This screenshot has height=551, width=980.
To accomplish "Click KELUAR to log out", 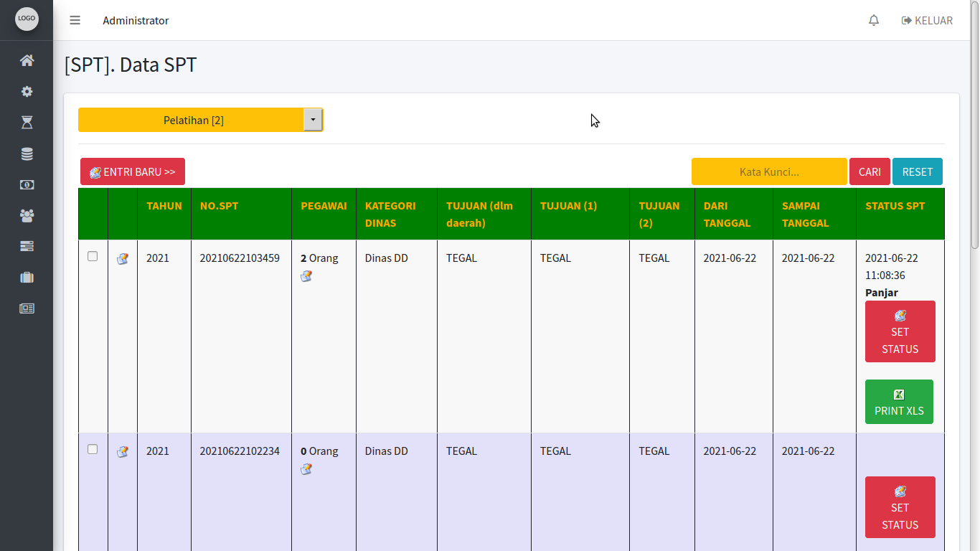I will click(x=927, y=21).
